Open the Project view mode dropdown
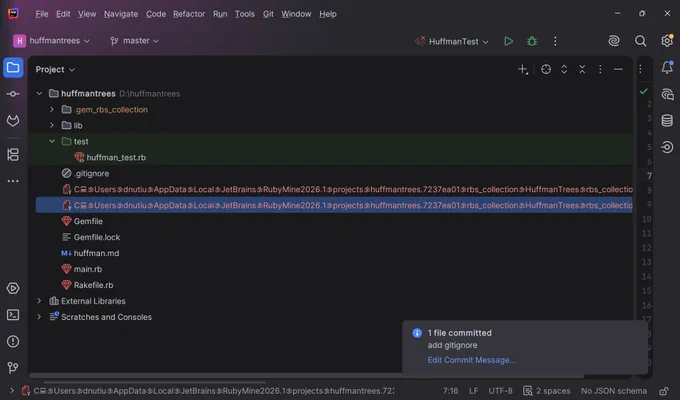Image resolution: width=680 pixels, height=400 pixels. tap(55, 69)
